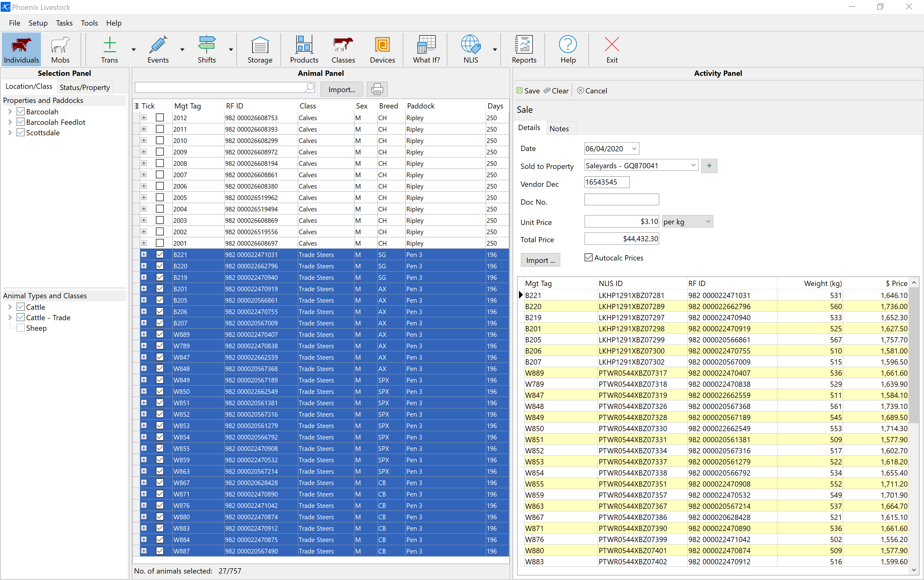Screen dimensions: 924x580
Task: Uncheck the Scottsdale property
Action: (21, 133)
